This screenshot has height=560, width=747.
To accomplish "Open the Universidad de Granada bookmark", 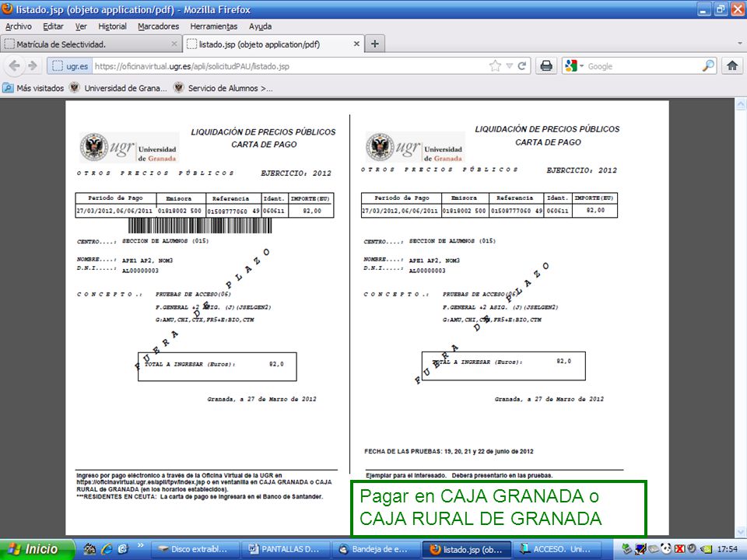I will pyautogui.click(x=118, y=88).
